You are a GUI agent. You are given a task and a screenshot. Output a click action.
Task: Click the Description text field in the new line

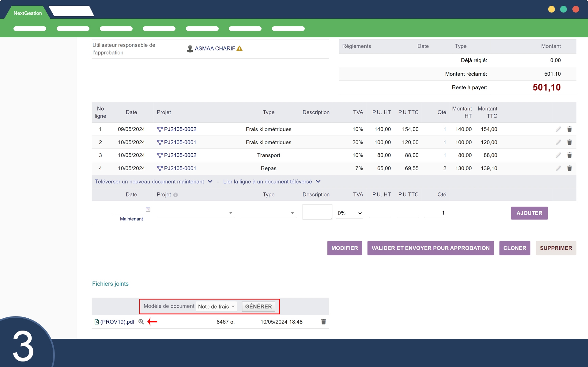click(317, 212)
